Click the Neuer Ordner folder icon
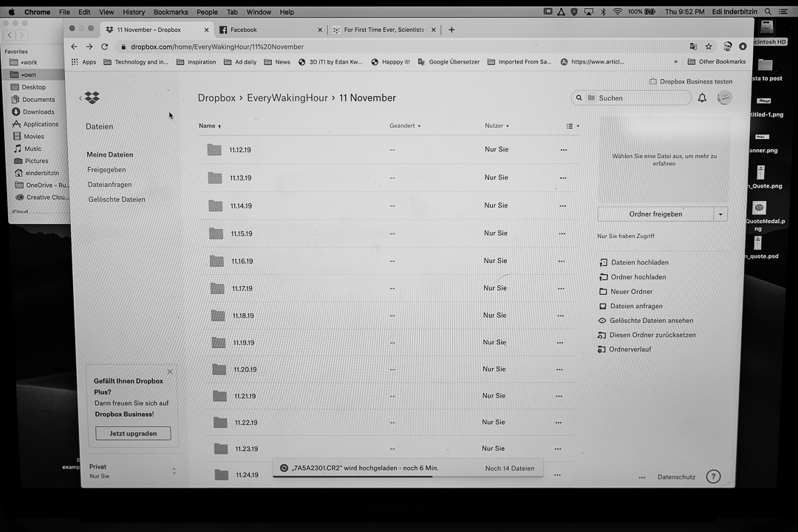The width and height of the screenshot is (798, 532). coord(603,292)
